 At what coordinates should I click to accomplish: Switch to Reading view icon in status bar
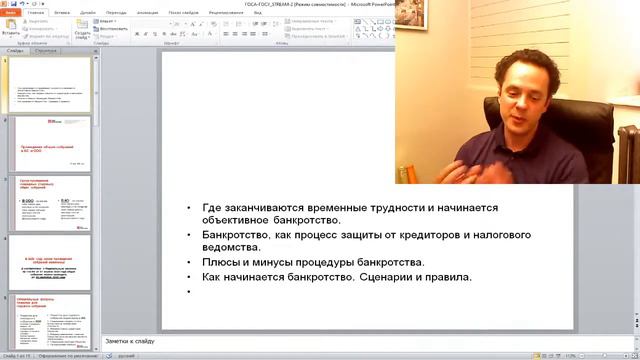coord(551,356)
